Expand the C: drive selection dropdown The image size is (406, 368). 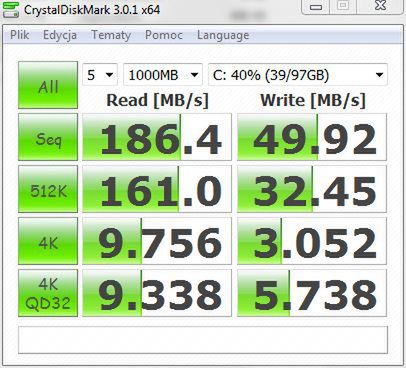pyautogui.click(x=298, y=75)
